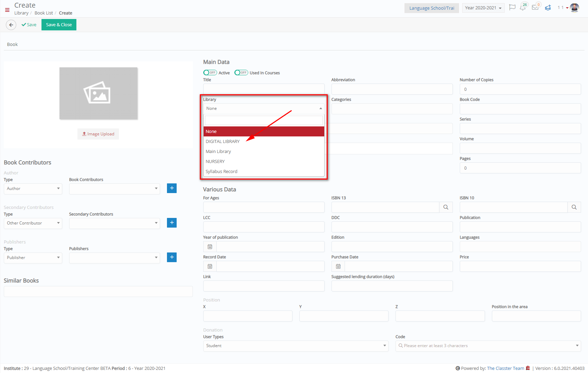Click the book image placeholder
The image size is (588, 373).
[99, 93]
